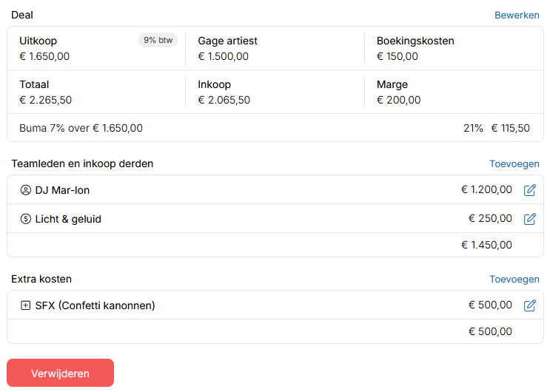
Task: Click the dollar icon beside Licht & geluid
Action: (26, 219)
